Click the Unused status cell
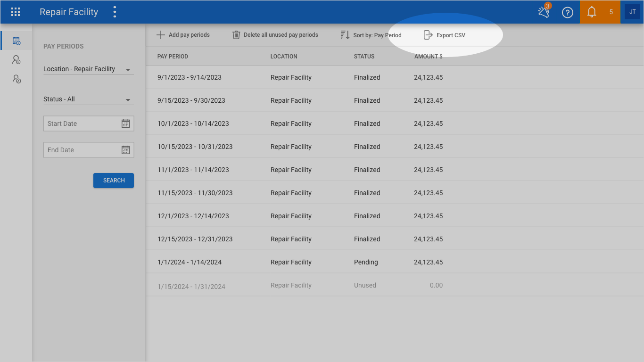The image size is (644, 362). click(365, 285)
